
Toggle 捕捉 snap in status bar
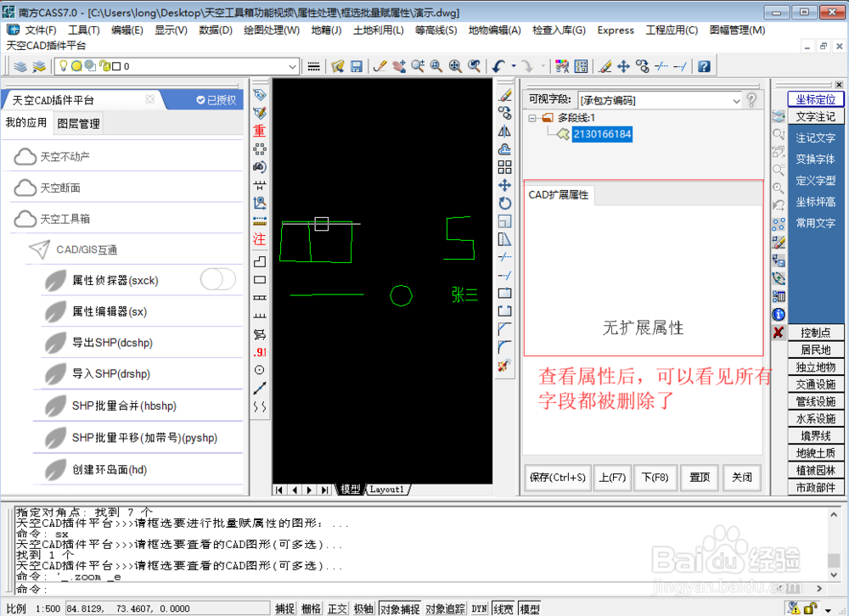(x=284, y=609)
